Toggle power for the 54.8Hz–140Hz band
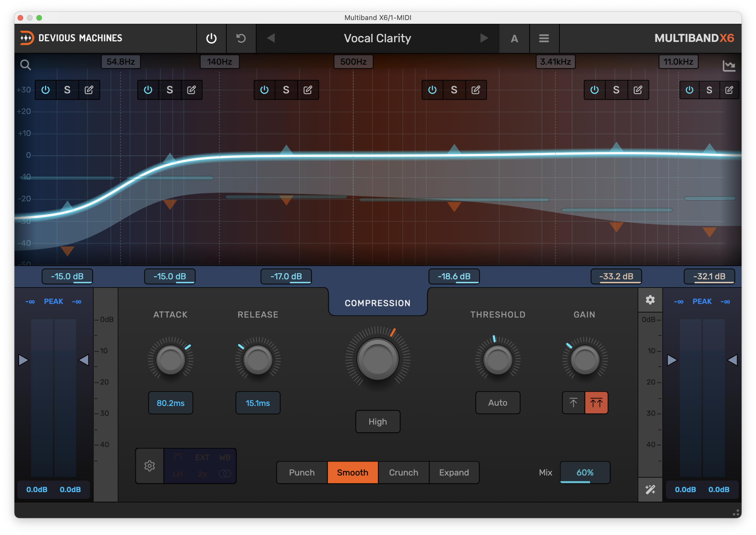 (x=148, y=90)
